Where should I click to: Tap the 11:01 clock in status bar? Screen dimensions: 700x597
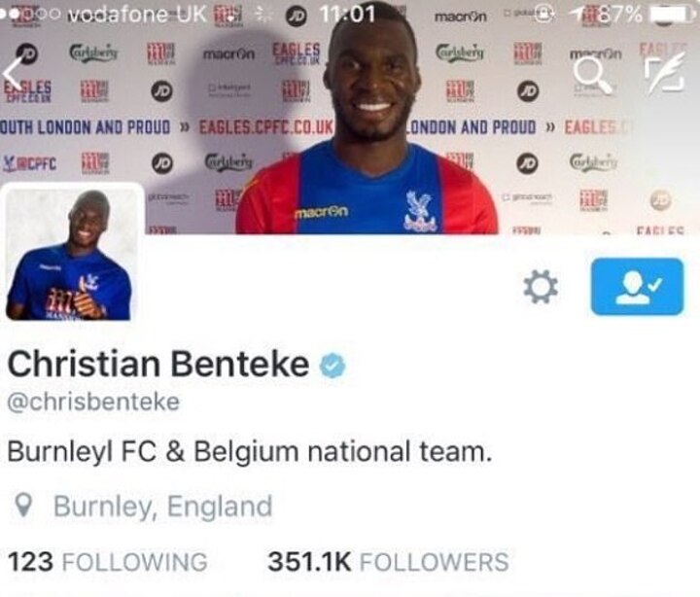tap(347, 15)
